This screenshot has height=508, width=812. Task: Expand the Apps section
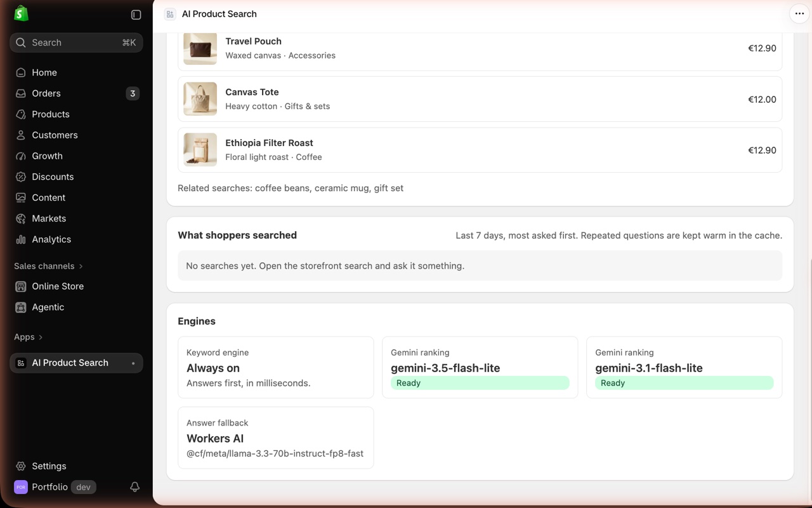(x=29, y=337)
